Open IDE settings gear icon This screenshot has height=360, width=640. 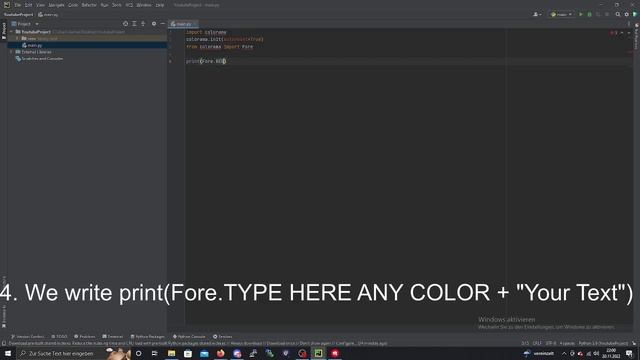point(627,14)
